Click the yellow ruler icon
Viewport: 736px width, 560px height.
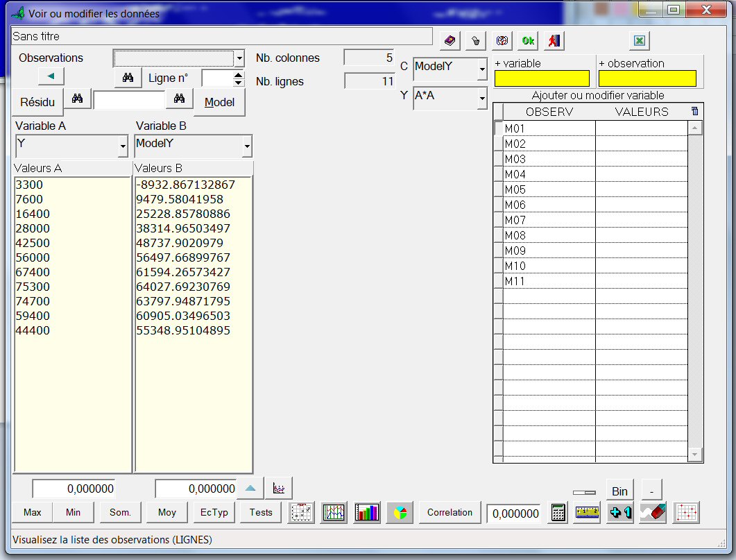click(x=587, y=513)
